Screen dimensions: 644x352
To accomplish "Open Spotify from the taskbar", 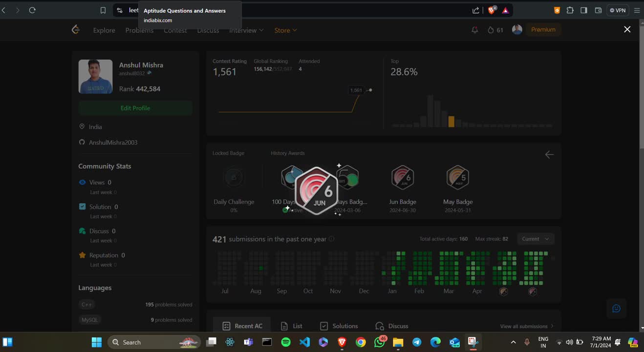I will click(x=286, y=342).
